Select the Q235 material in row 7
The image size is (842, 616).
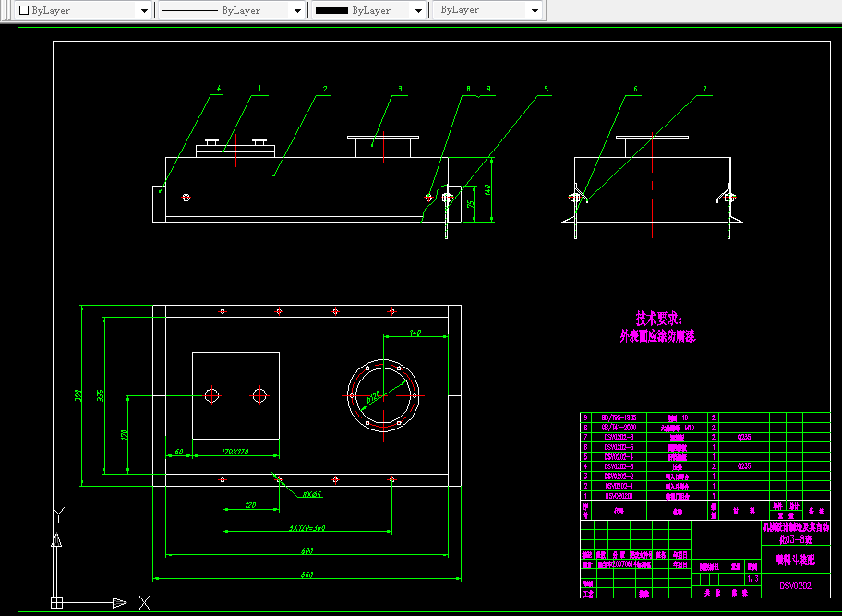pos(744,437)
